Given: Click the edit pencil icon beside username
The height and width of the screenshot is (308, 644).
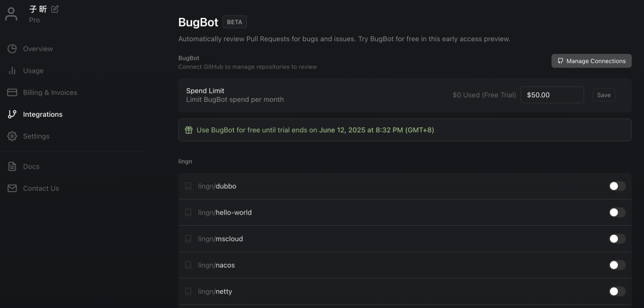Looking at the screenshot, I should [x=55, y=9].
